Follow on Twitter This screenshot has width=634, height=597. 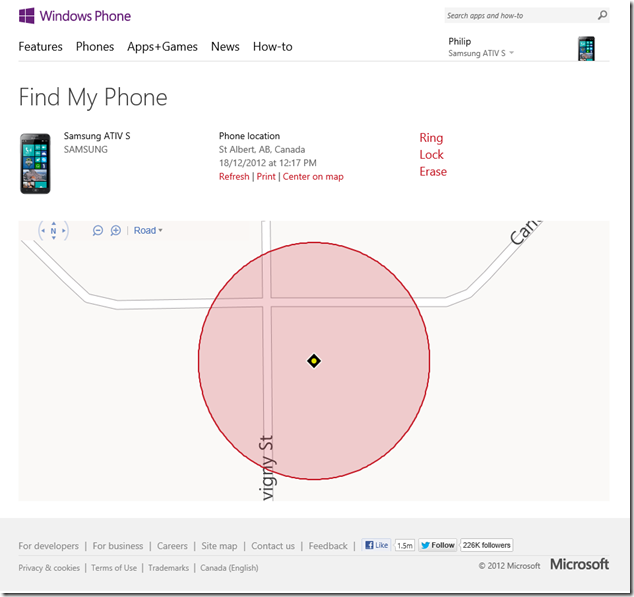coord(438,545)
